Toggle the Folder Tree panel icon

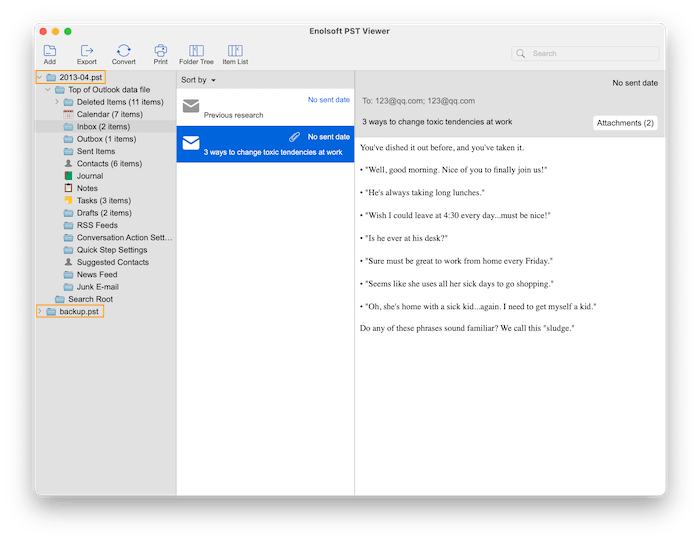coord(196,51)
